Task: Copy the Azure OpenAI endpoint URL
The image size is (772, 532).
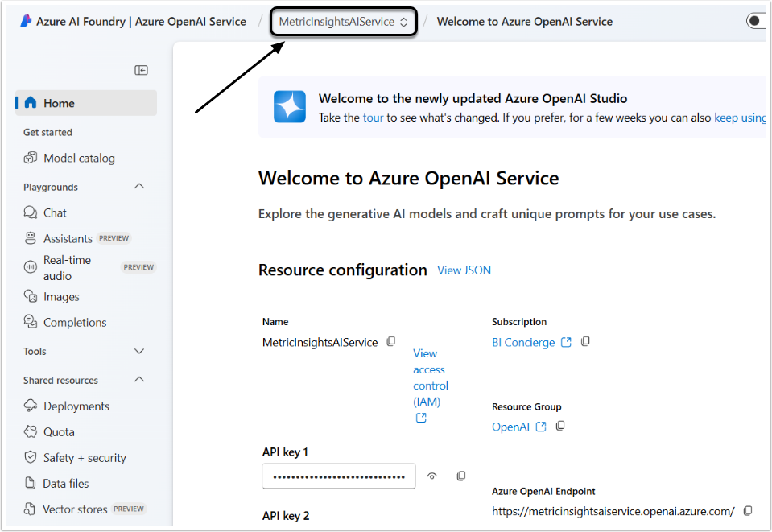Action: [748, 510]
